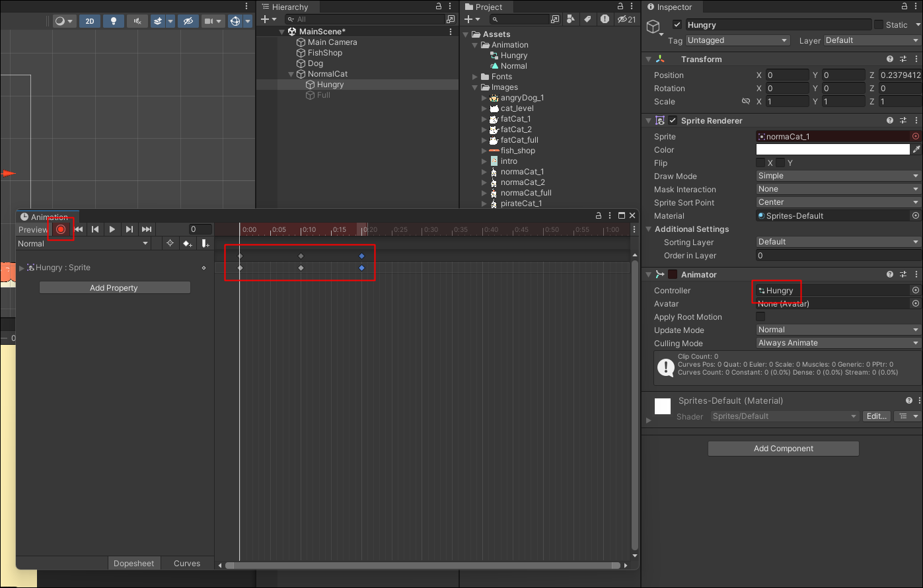
Task: Open the animation clip dropdown showing Normal
Action: coord(83,243)
